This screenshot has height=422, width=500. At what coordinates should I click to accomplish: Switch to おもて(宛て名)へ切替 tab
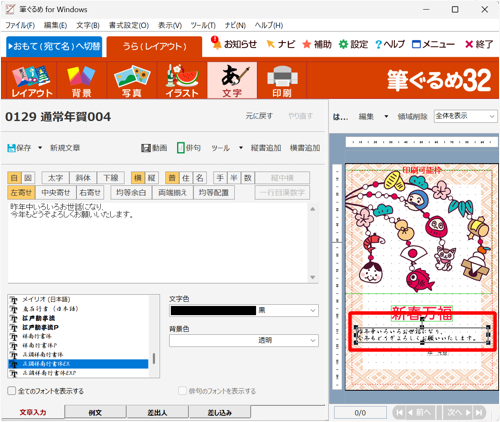click(54, 46)
